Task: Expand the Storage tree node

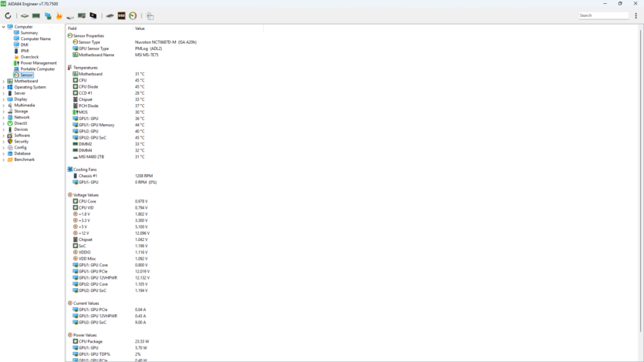Action: click(x=4, y=111)
